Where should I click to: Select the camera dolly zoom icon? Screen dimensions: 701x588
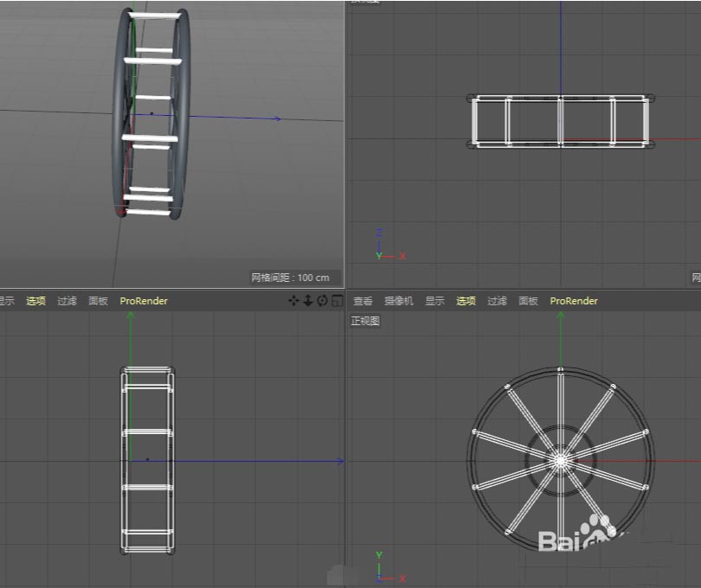[x=307, y=300]
